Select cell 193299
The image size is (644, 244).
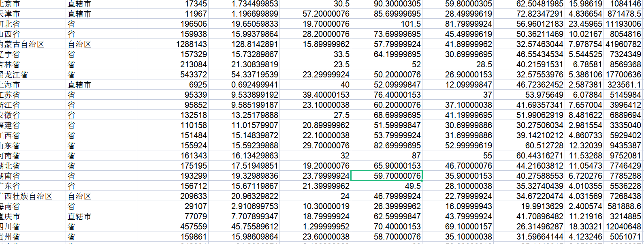click(x=173, y=176)
